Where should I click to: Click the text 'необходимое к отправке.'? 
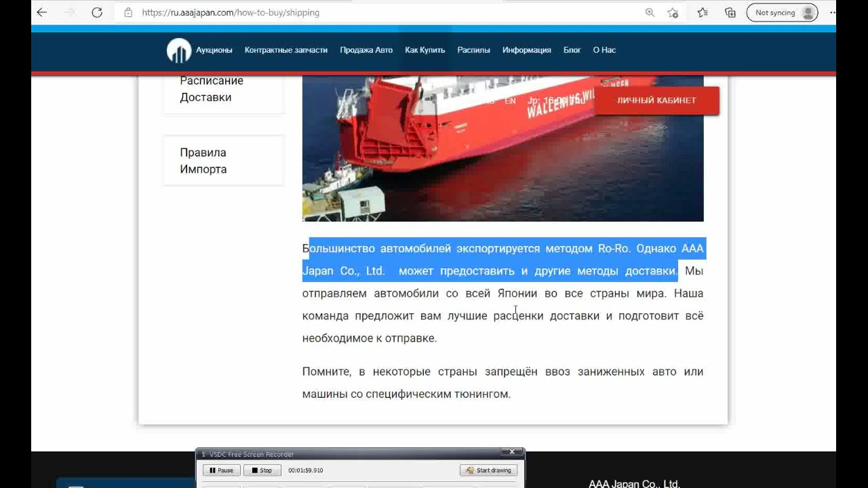coord(370,338)
